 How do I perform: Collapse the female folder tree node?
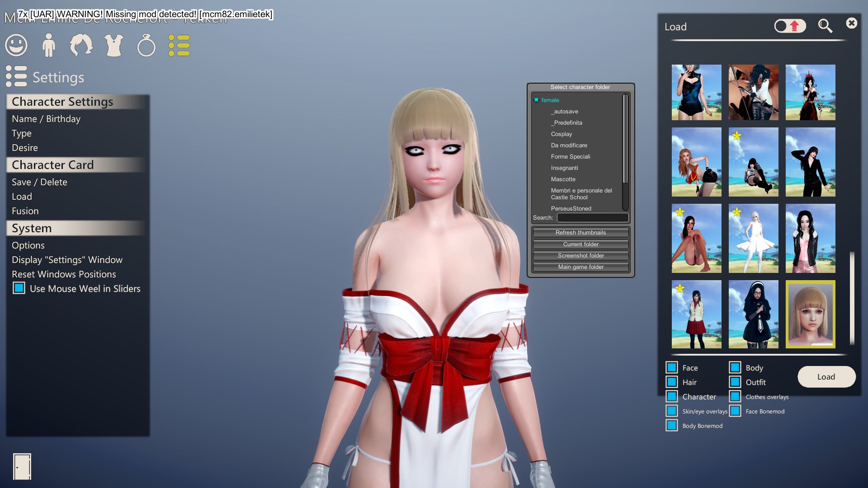pos(537,100)
